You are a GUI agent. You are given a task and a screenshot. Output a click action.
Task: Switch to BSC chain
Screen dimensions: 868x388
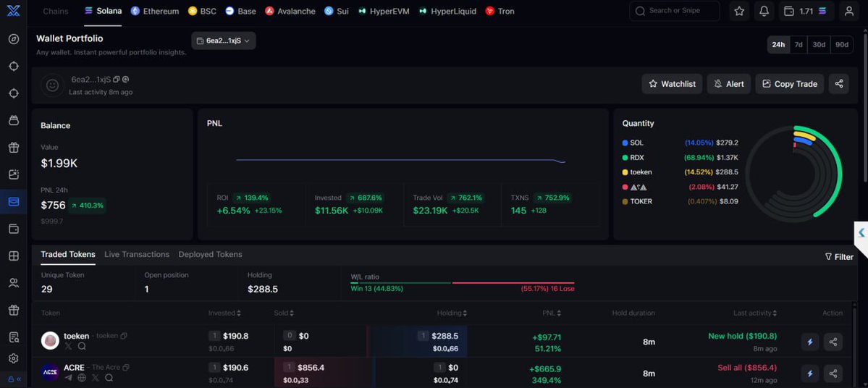click(x=202, y=11)
